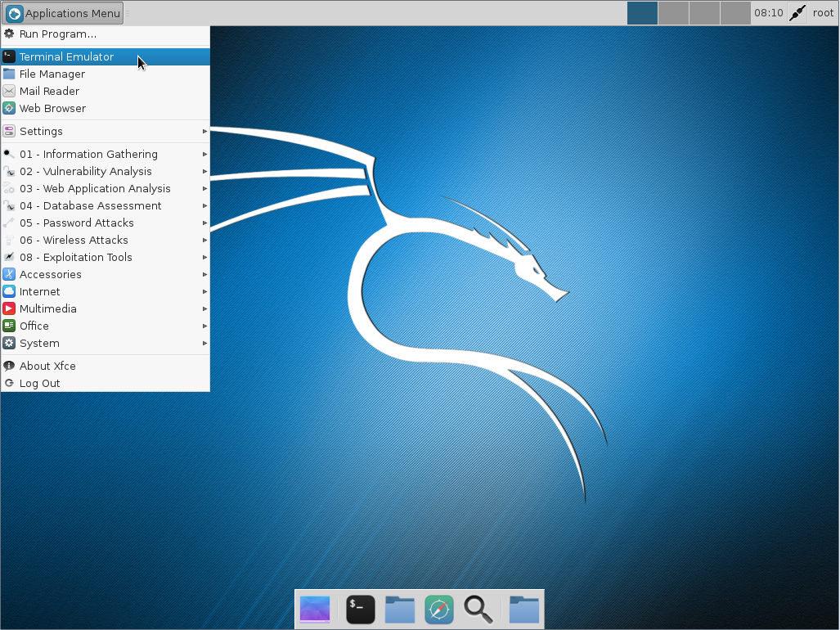Screen dimensions: 840x630
Task: Click the Kali logo on Applications Menu
Action: (x=14, y=13)
